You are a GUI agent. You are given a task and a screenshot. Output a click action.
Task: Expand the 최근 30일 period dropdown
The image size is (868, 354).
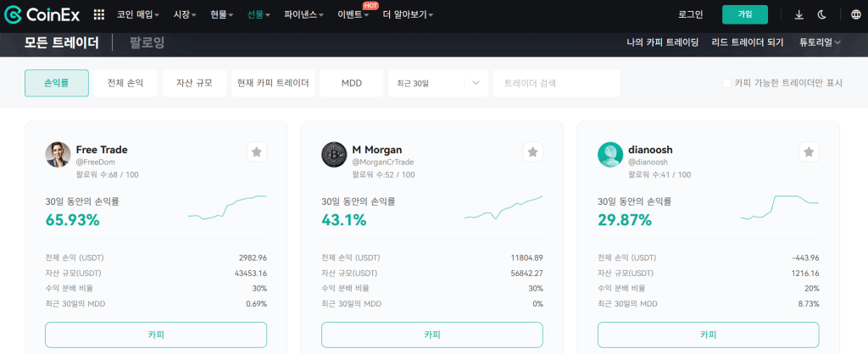tap(438, 83)
